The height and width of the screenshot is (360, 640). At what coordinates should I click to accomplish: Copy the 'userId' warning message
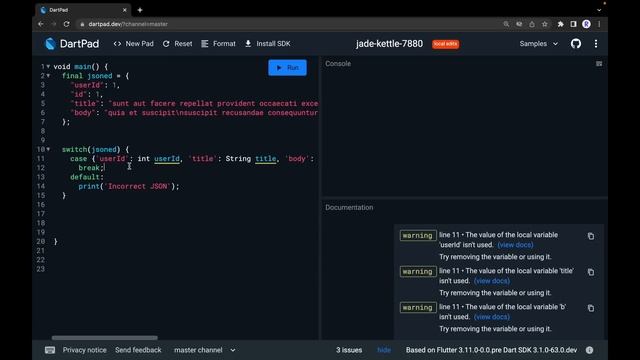click(591, 236)
